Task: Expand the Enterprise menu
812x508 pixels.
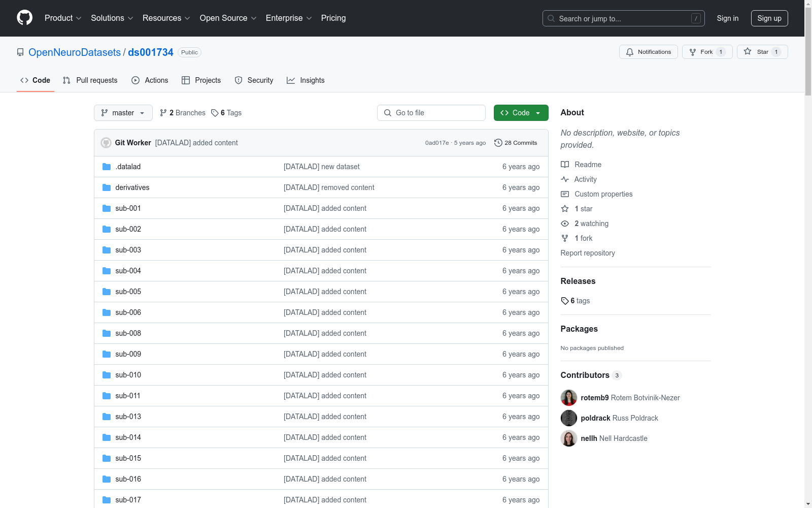Action: coord(289,18)
